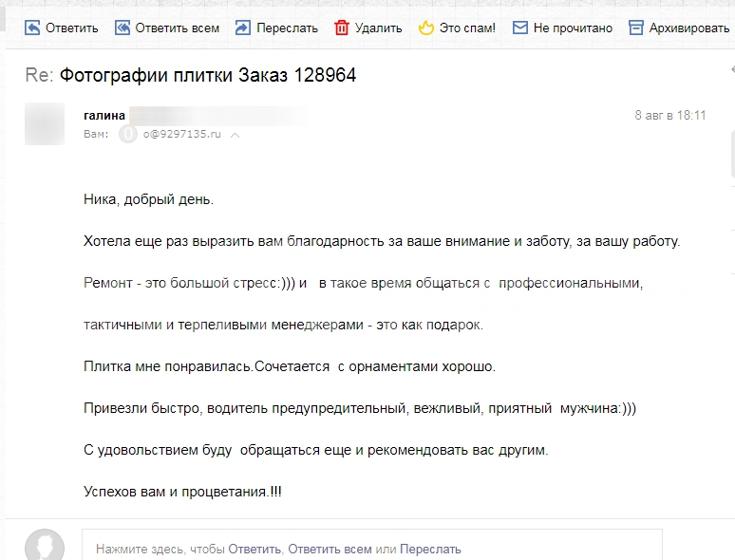Click subject 'Фотографии плитки Заказ 128964'
The height and width of the screenshot is (560, 735).
(x=208, y=75)
